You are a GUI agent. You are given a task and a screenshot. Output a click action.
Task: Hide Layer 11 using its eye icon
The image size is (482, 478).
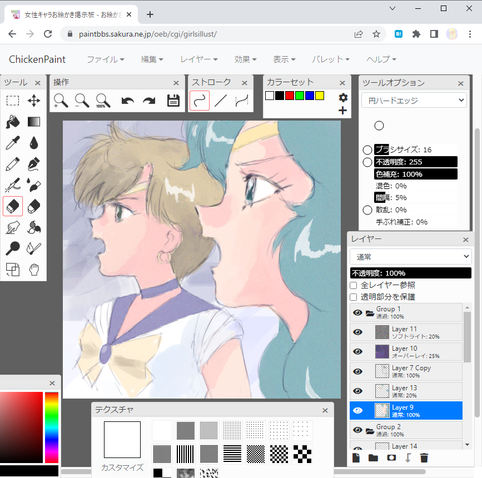tap(358, 332)
